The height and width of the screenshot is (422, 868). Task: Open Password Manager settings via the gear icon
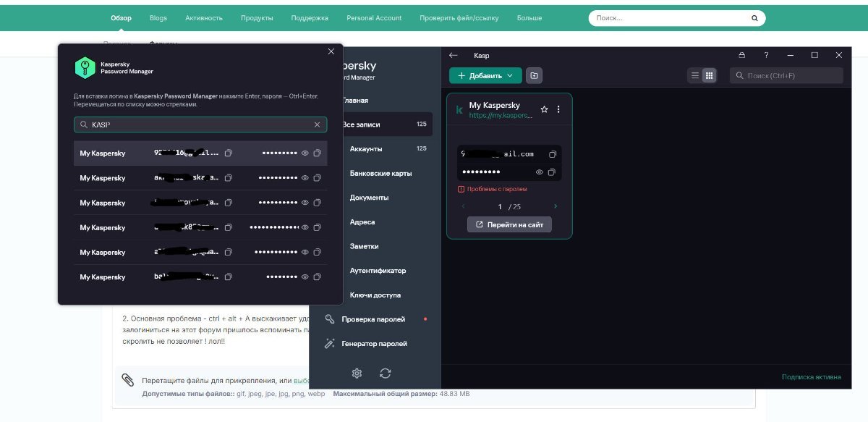pyautogui.click(x=357, y=373)
